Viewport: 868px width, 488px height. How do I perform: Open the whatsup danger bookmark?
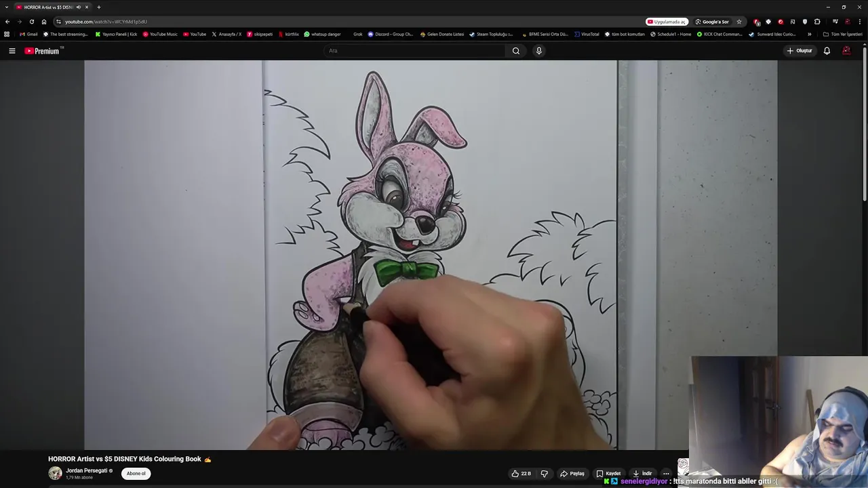coord(322,34)
